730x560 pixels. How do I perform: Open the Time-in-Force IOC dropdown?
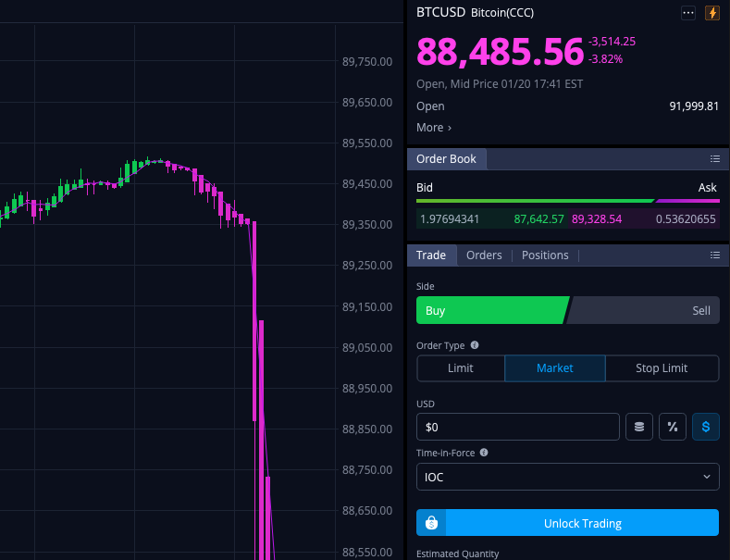click(567, 477)
